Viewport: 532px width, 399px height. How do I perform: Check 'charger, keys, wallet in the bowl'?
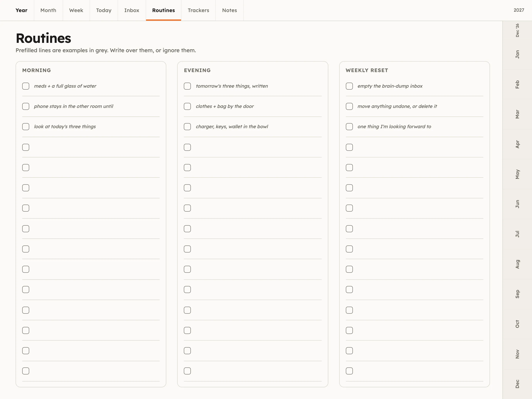tap(187, 127)
